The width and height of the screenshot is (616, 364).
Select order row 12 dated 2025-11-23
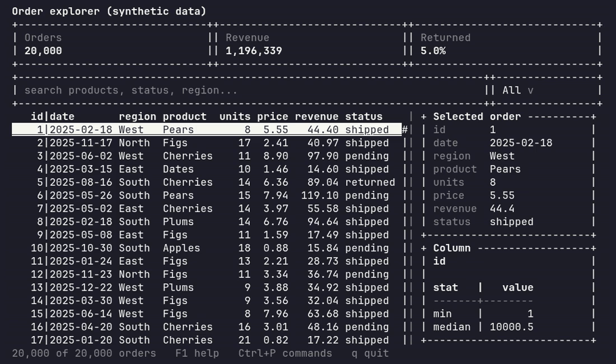207,274
